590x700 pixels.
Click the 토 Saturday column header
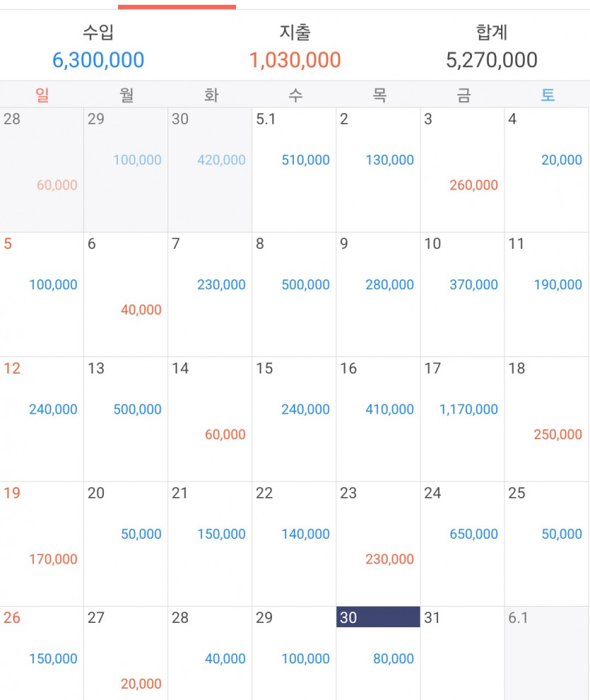548,95
